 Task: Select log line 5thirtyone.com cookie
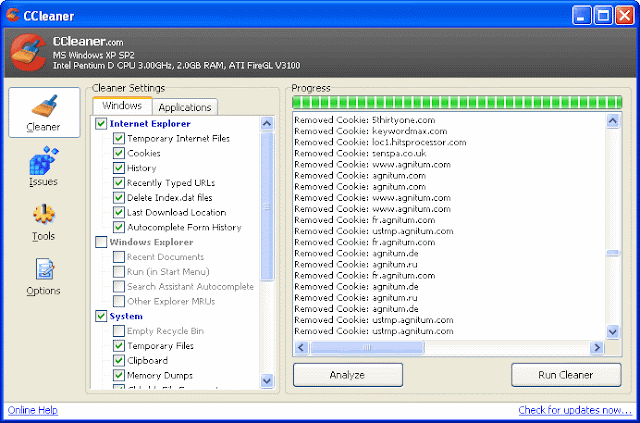(364, 120)
